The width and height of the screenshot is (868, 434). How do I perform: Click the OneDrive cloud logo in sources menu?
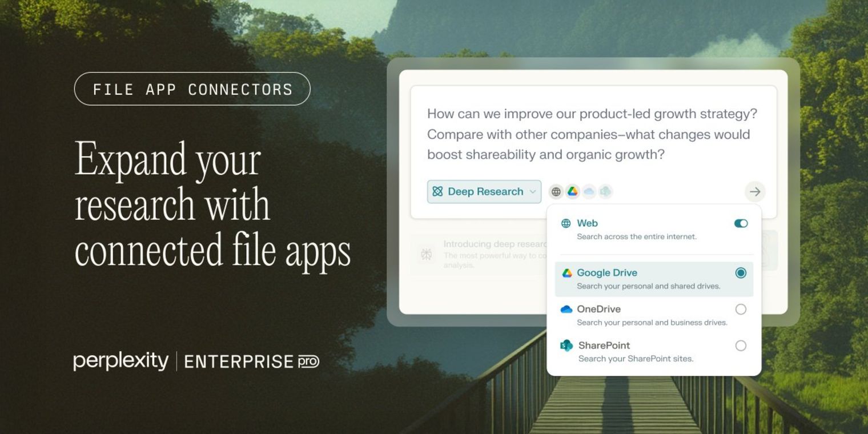tap(566, 310)
